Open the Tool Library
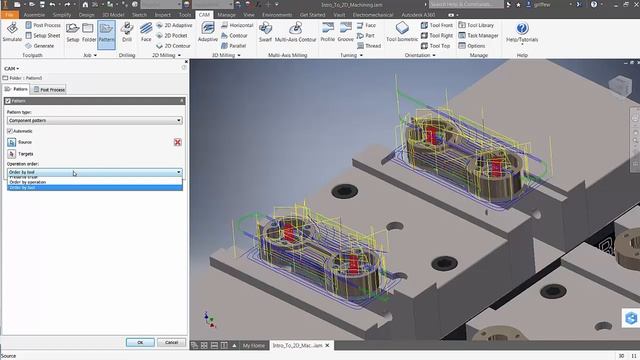This screenshot has height=360, width=640. pyautogui.click(x=476, y=25)
